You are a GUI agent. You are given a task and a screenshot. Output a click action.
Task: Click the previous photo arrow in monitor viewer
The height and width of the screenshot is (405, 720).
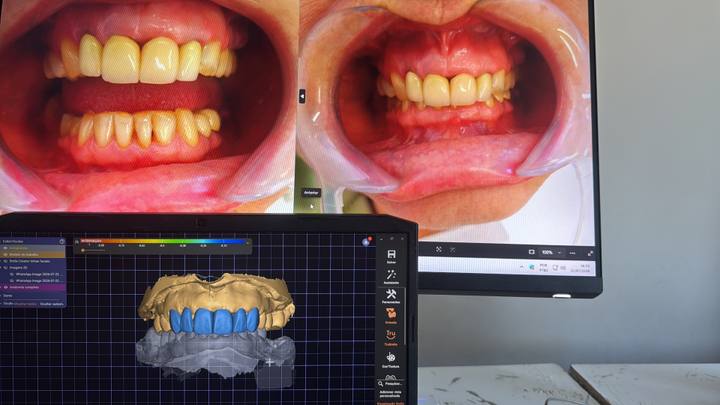[x=302, y=96]
